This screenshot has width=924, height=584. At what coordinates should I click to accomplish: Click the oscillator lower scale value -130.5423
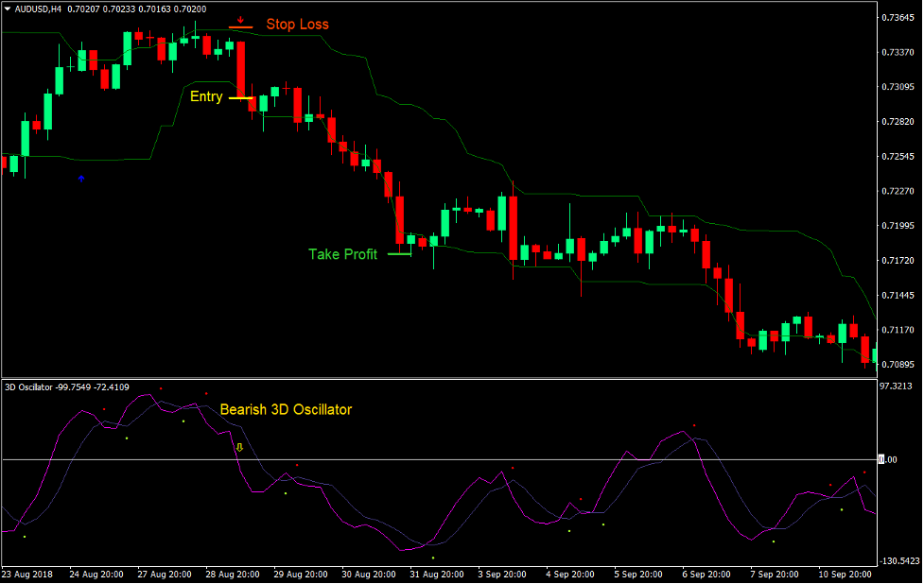click(899, 561)
